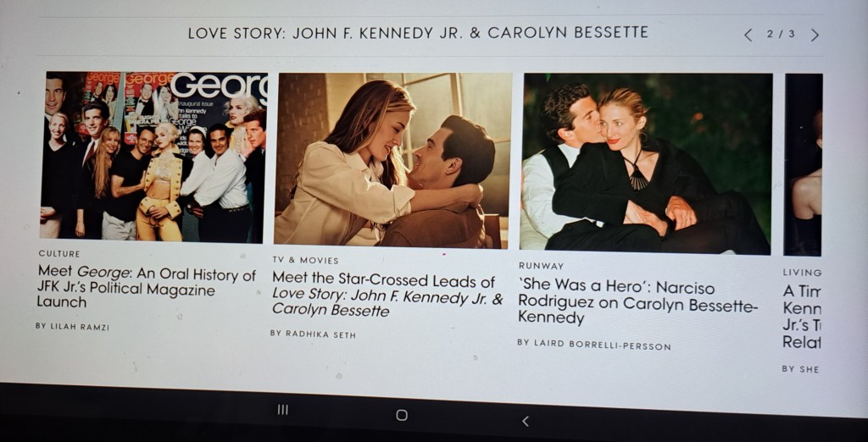Select the Culture category label
The image size is (868, 442).
pos(59,254)
